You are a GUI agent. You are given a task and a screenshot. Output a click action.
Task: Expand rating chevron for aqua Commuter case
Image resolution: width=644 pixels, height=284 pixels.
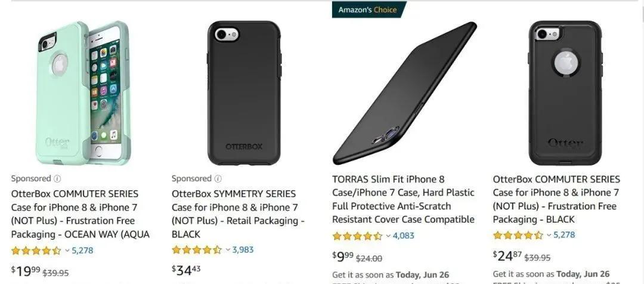point(67,251)
